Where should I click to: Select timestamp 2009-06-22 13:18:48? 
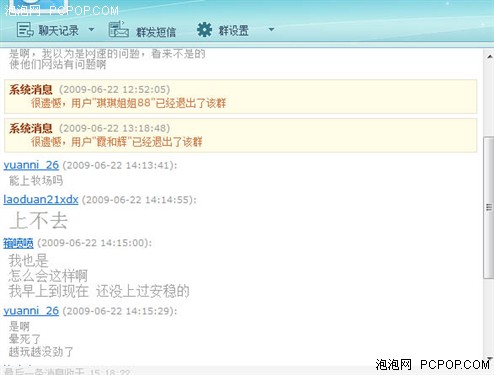(x=114, y=128)
